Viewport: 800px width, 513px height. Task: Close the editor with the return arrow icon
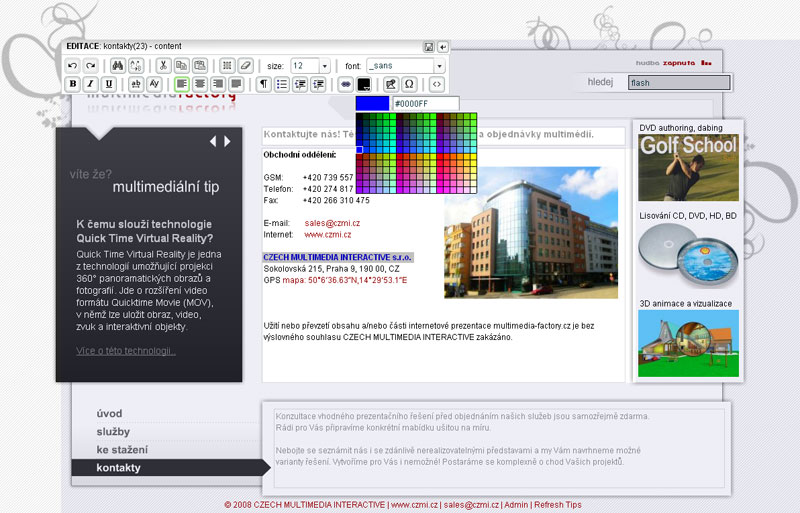443,47
